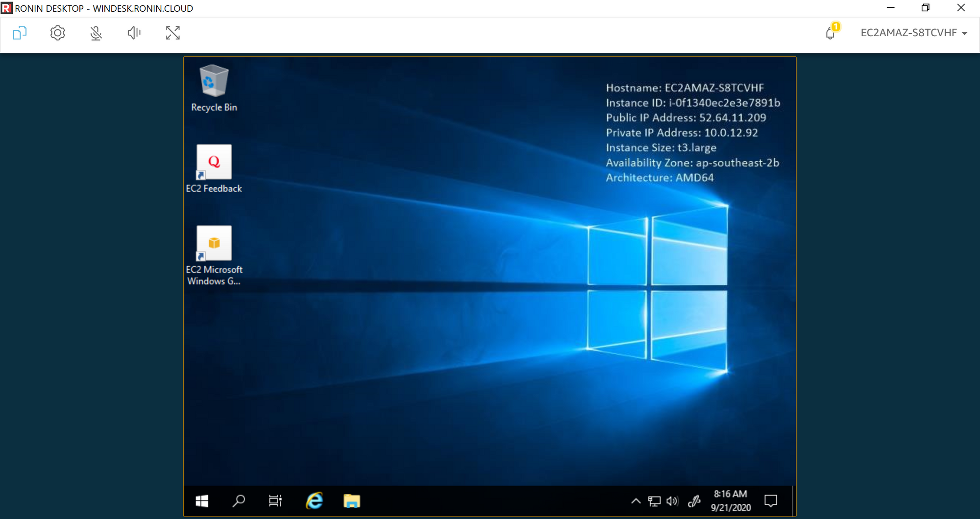
Task: Open Task View on the taskbar
Action: pyautogui.click(x=275, y=501)
